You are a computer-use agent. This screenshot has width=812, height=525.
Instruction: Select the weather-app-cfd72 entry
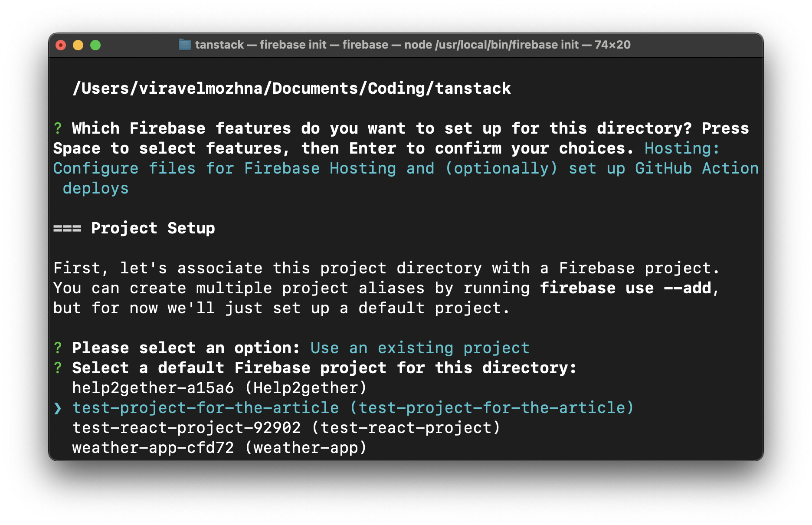point(219,447)
